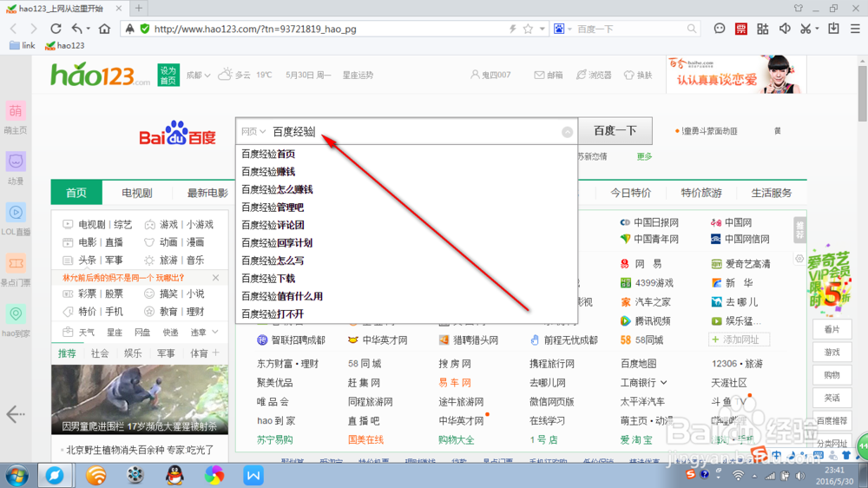Open Windows Start menu

click(x=16, y=475)
